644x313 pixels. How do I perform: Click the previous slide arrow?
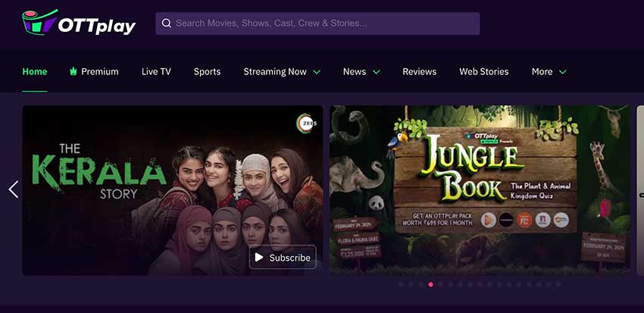13,189
